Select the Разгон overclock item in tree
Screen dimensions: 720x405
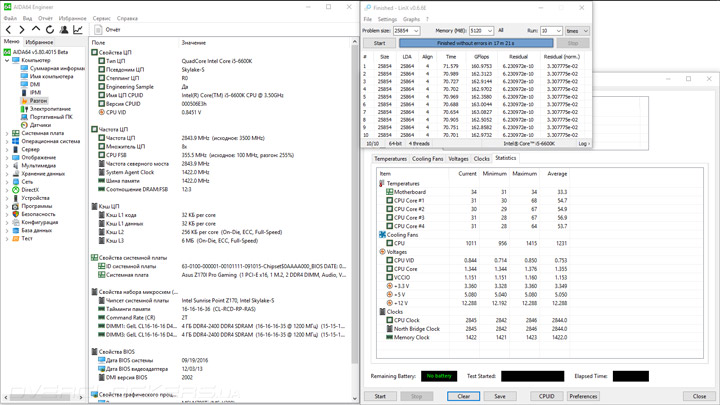[37, 101]
